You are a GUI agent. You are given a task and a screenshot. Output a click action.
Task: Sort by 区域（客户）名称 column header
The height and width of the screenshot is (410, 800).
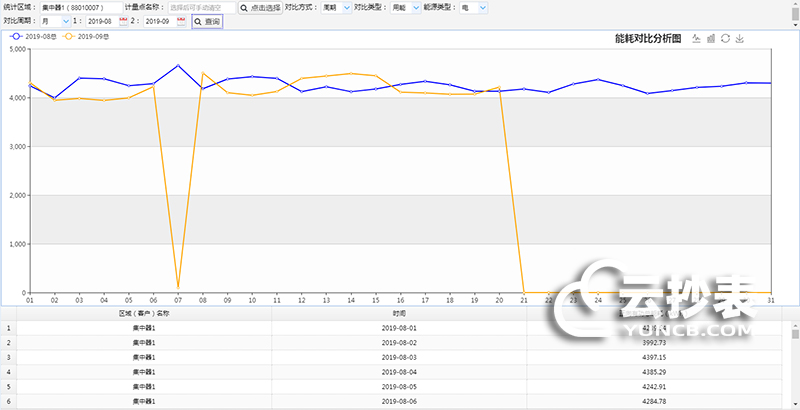(143, 313)
